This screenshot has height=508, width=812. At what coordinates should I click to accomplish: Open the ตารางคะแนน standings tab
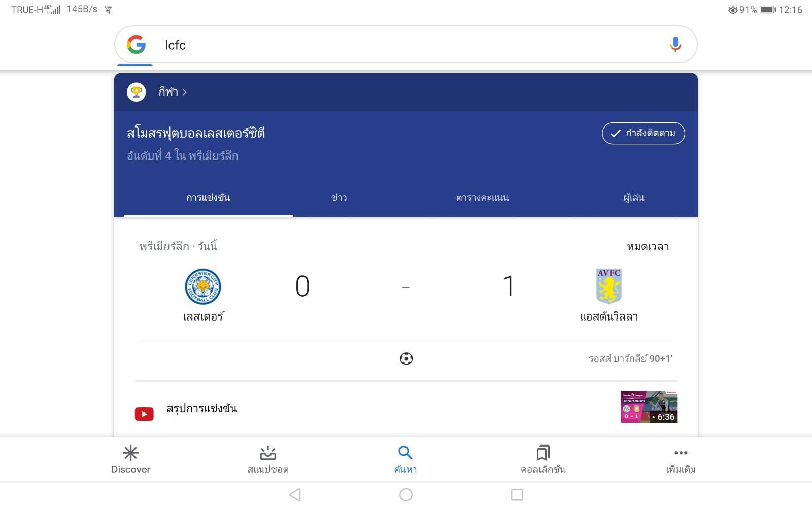[482, 198]
